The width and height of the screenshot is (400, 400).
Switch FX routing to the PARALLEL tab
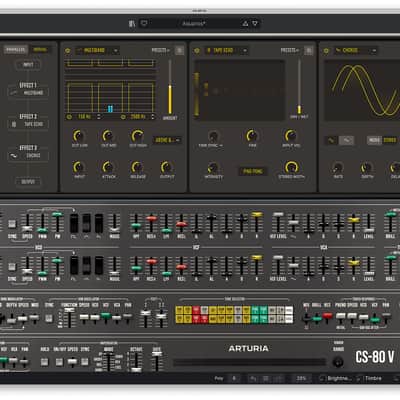(x=16, y=50)
